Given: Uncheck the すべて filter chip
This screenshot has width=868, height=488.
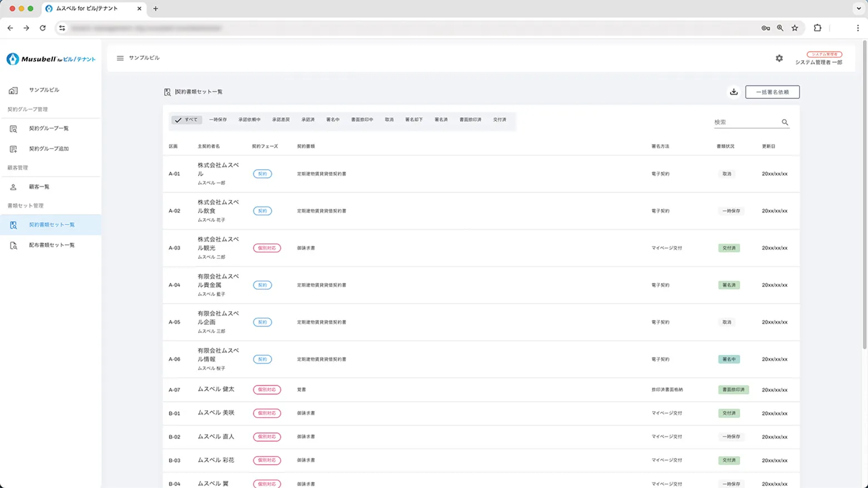Looking at the screenshot, I should coord(186,120).
